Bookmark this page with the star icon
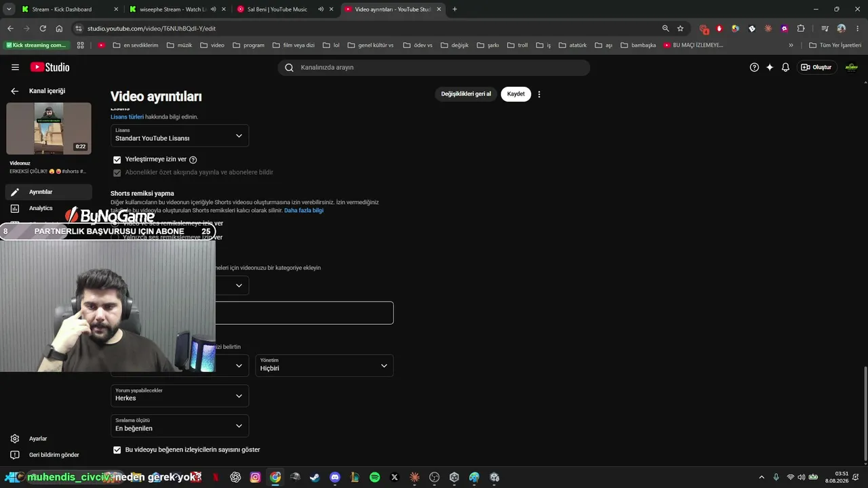This screenshot has height=488, width=868. pyautogui.click(x=680, y=28)
